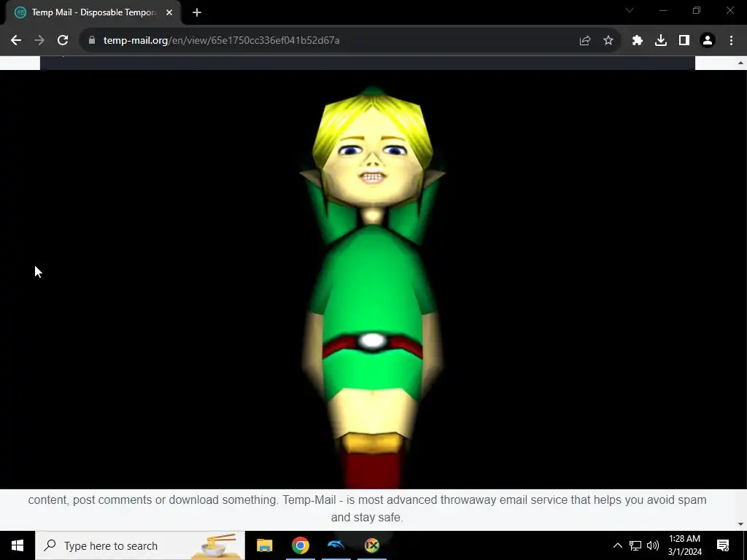Open a new browser tab
The width and height of the screenshot is (747, 560).
[x=197, y=12]
